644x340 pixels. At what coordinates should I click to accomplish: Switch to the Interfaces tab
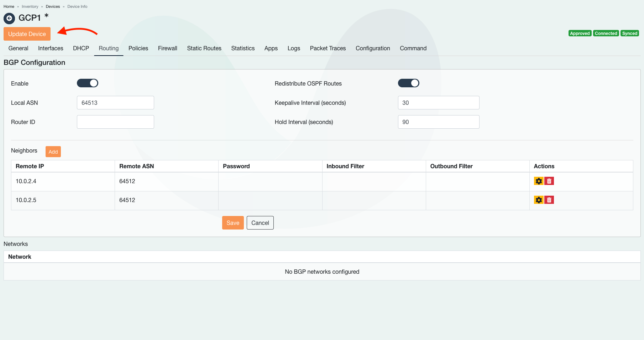(51, 48)
